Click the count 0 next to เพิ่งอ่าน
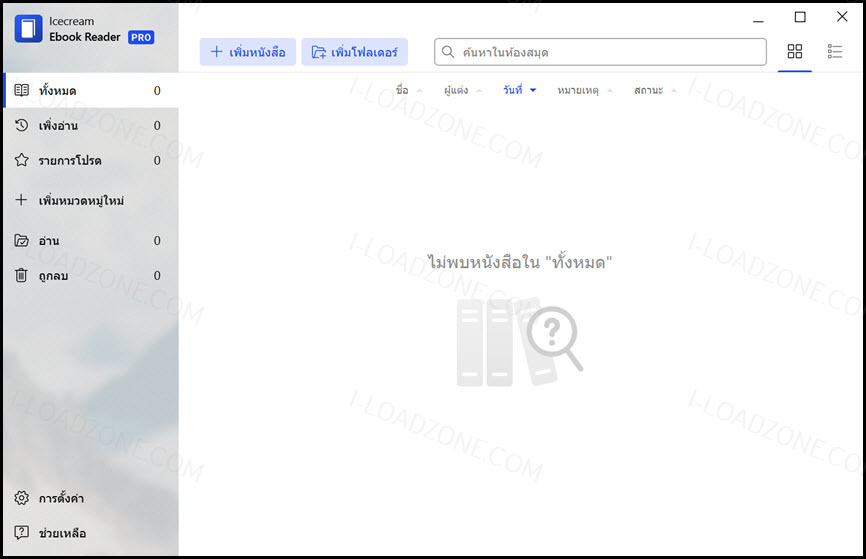Image resolution: width=866 pixels, height=559 pixels. point(157,125)
